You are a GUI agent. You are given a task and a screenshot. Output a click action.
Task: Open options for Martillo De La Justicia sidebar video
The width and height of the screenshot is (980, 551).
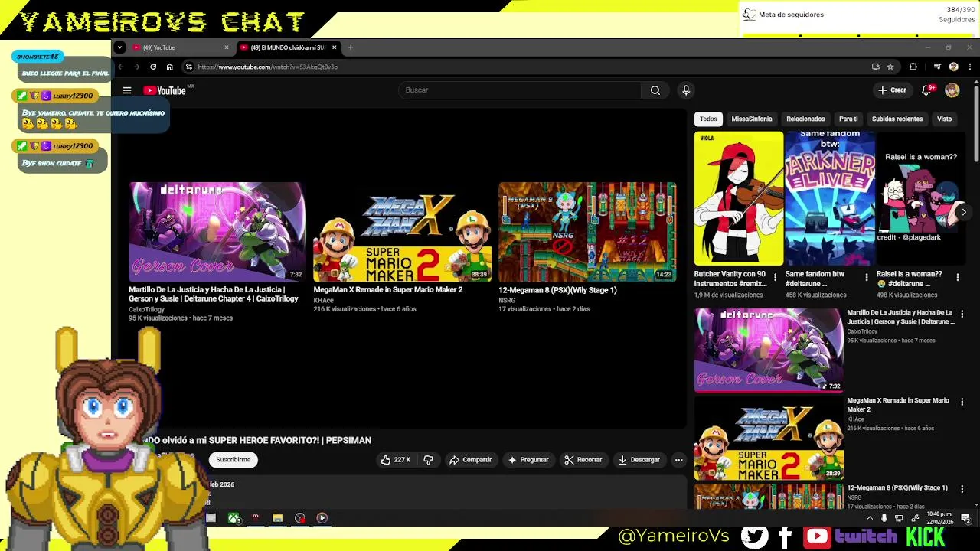[962, 314]
